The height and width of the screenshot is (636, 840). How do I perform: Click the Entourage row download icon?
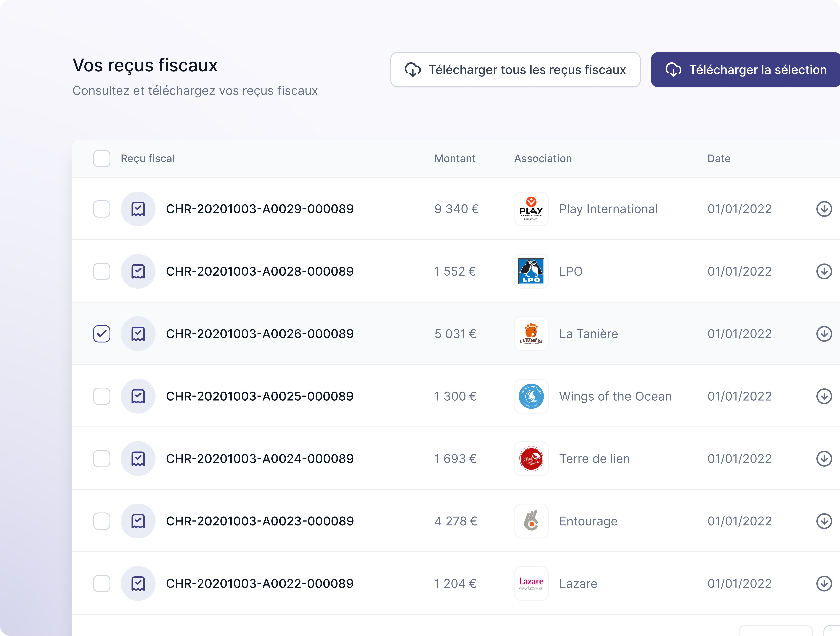coord(824,521)
